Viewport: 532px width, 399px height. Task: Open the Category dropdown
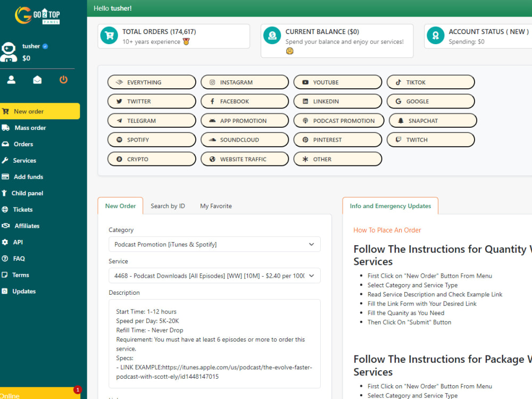click(x=214, y=244)
